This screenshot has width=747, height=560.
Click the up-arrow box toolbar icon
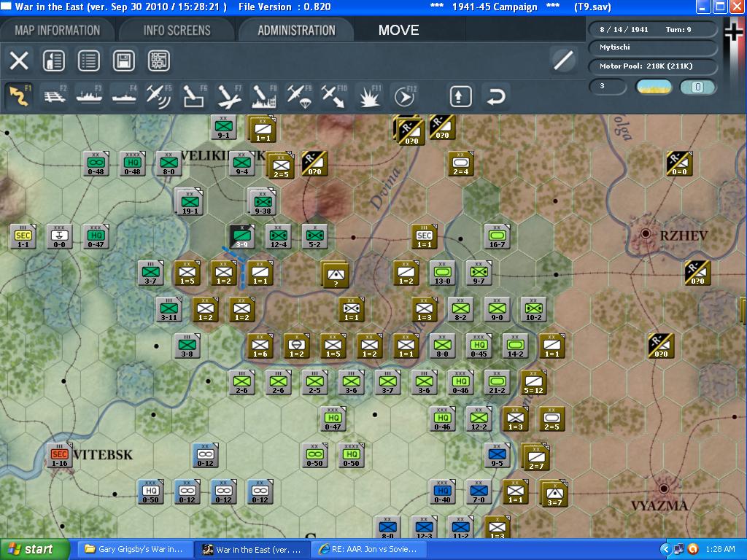coord(461,97)
